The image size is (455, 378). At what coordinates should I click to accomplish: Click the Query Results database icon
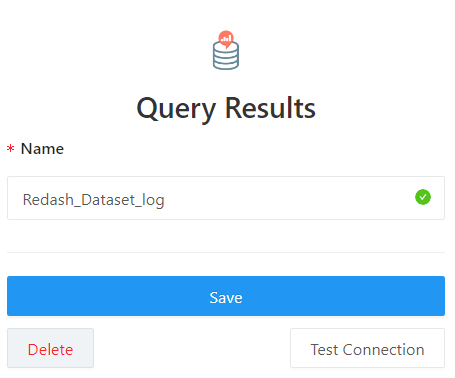[226, 50]
